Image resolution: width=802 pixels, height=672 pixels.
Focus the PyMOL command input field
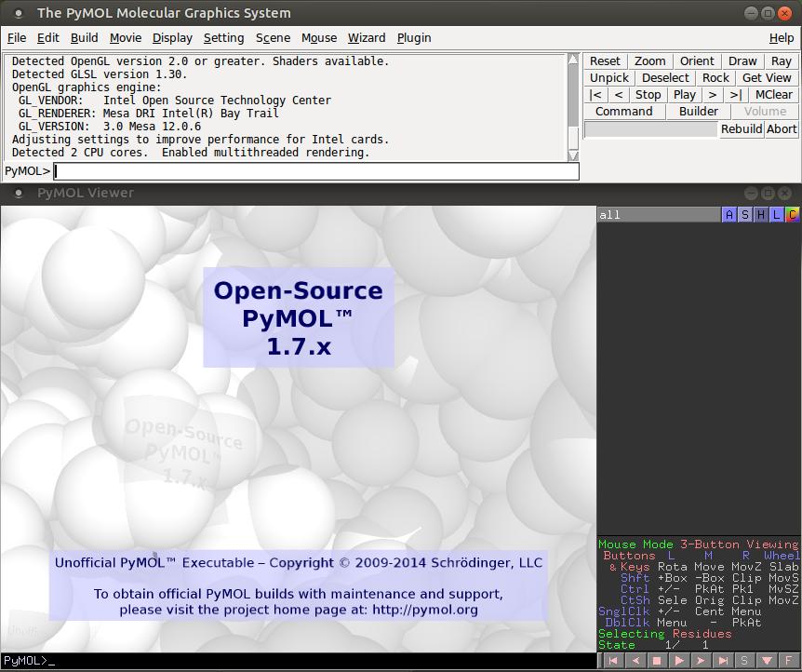coord(316,171)
